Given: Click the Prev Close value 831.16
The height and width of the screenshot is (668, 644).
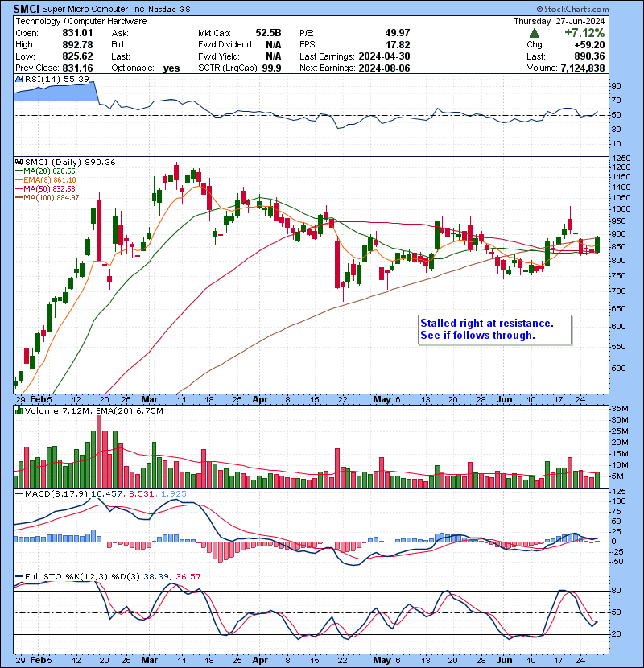Looking at the screenshot, I should 77,68.
